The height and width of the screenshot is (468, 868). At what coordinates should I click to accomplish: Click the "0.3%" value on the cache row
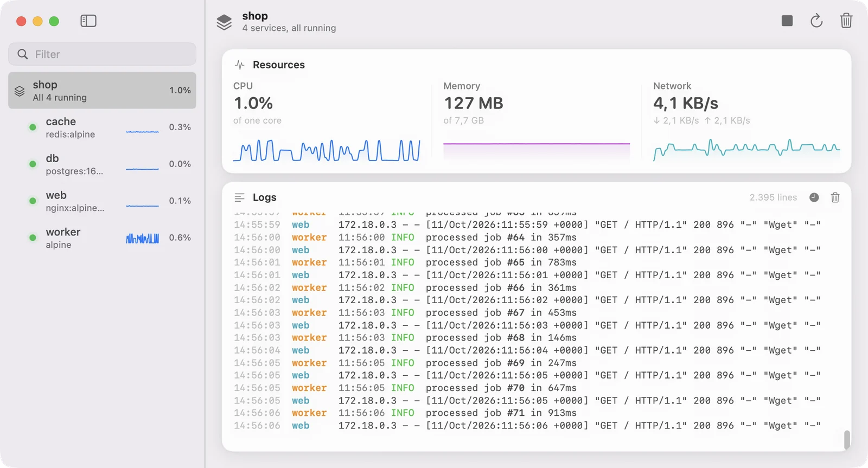pyautogui.click(x=180, y=127)
